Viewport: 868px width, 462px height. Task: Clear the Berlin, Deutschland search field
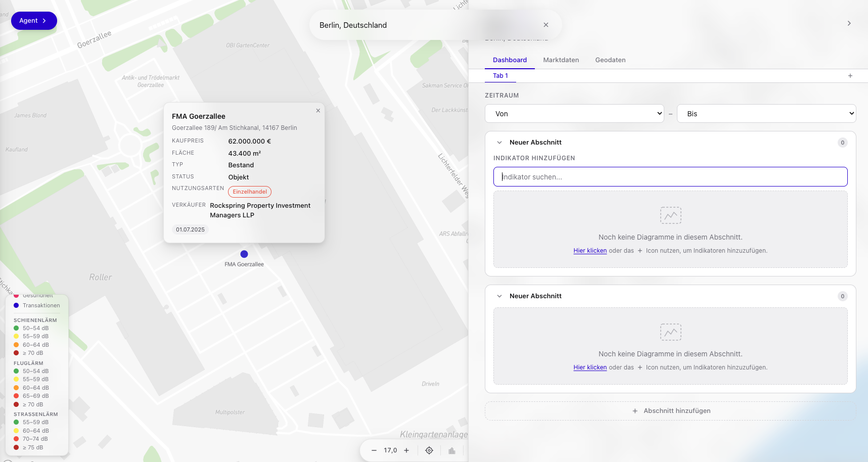click(546, 25)
